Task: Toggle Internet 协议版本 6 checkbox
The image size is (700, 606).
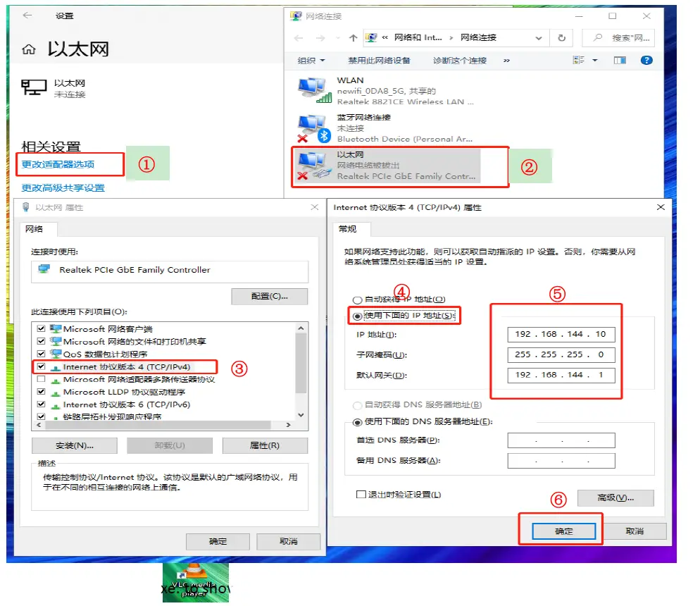Action: click(41, 404)
